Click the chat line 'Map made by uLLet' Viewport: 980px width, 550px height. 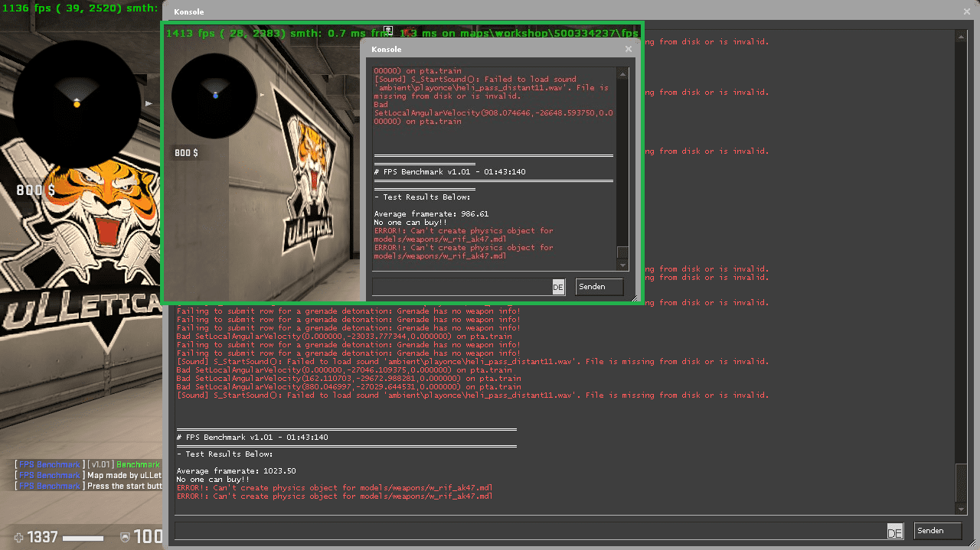87,476
